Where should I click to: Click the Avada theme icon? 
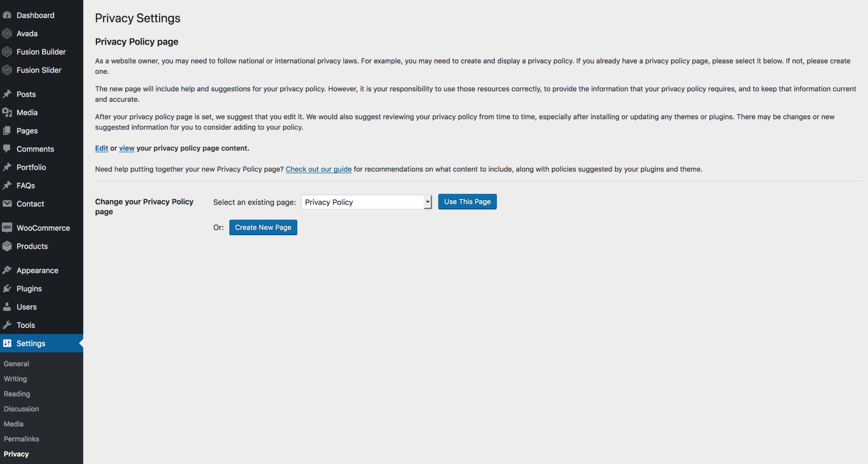[x=7, y=33]
